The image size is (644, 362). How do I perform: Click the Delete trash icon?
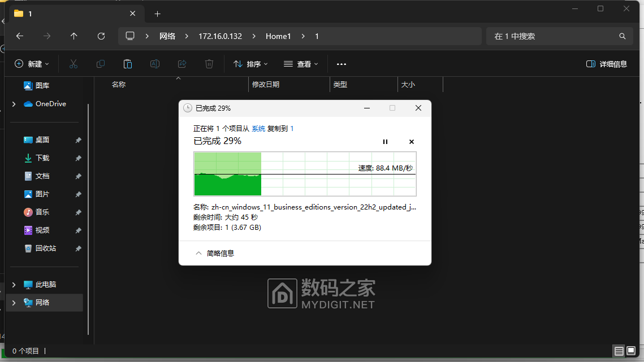click(x=209, y=64)
